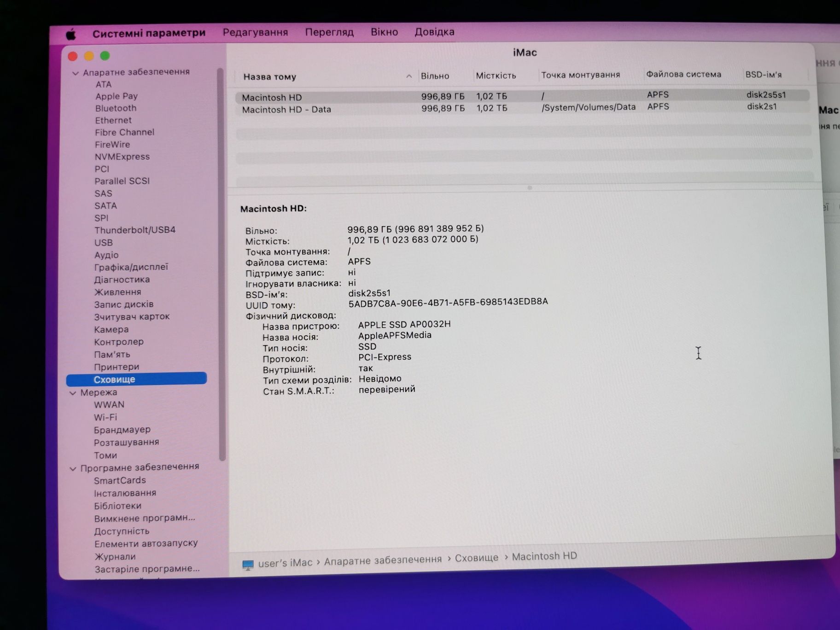The height and width of the screenshot is (630, 840).
Task: Select Wi-Fi under Мережа
Action: [105, 417]
